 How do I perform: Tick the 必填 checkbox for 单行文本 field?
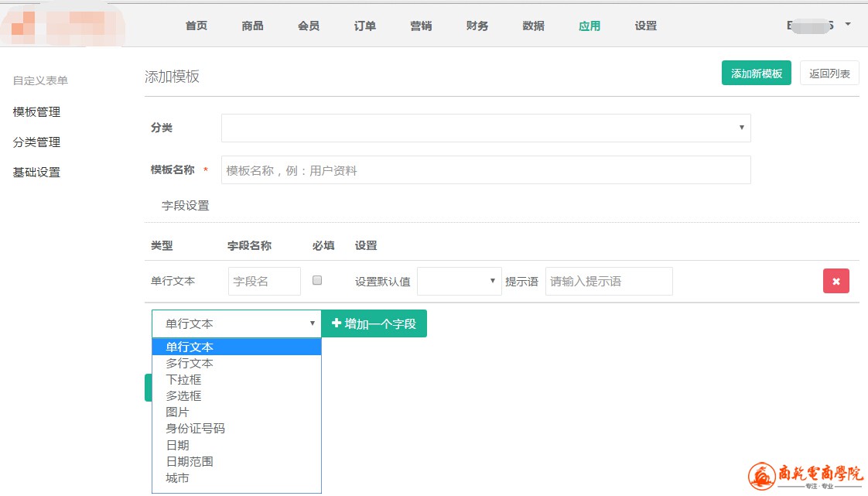click(x=317, y=280)
